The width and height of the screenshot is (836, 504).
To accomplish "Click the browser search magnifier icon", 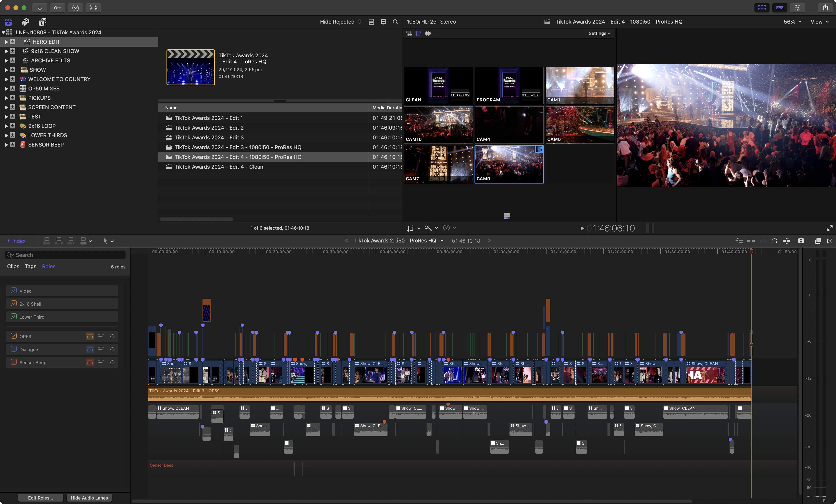I will [395, 22].
